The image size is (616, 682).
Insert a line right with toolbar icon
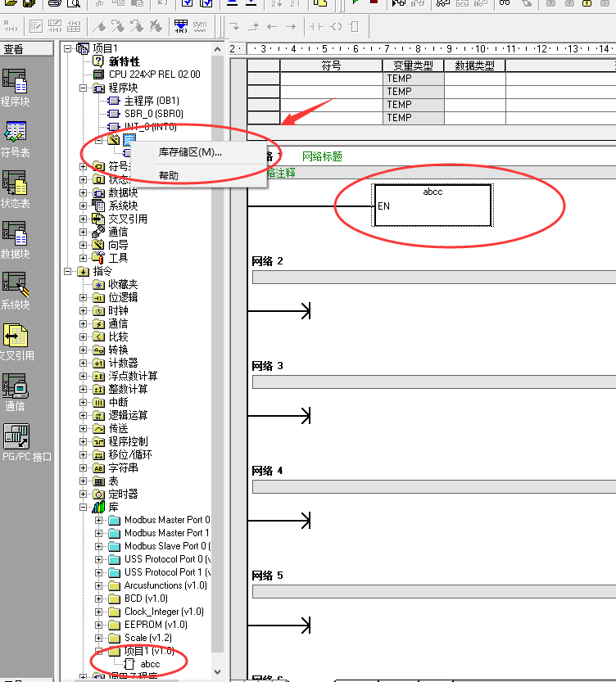[x=291, y=26]
